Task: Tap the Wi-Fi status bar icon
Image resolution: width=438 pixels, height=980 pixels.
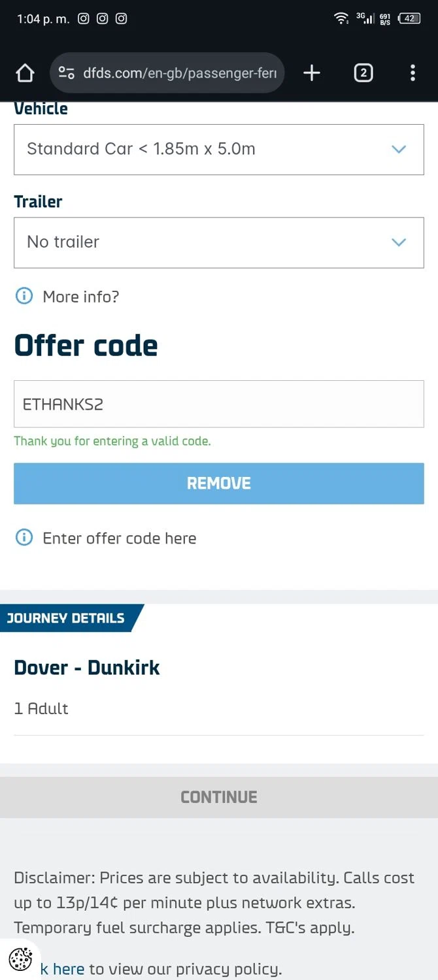Action: point(341,18)
